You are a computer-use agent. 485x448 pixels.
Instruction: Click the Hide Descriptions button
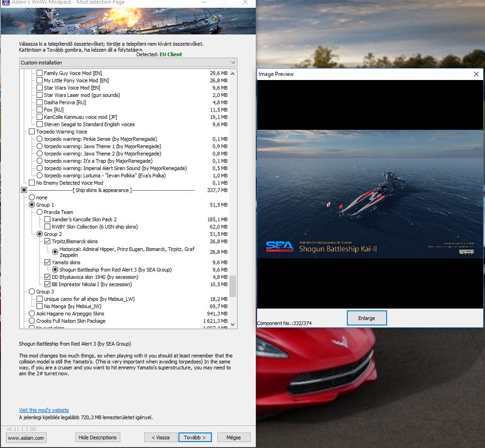coord(98,437)
